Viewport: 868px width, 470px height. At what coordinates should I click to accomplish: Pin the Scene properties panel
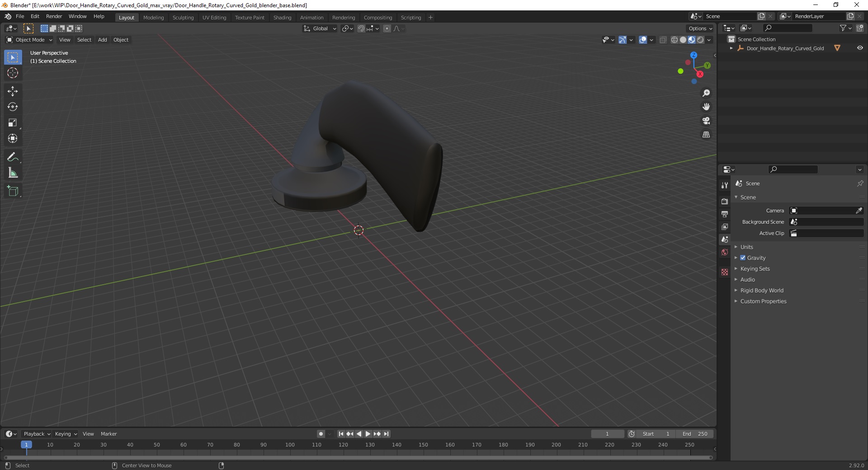point(860,183)
